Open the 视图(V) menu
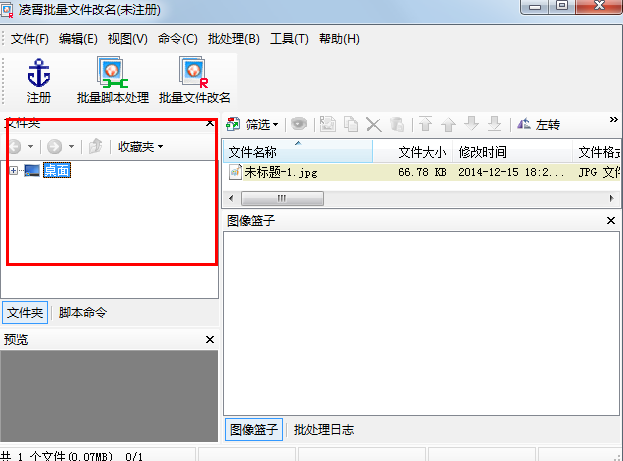Screen dimensions: 623x461 tap(128, 39)
